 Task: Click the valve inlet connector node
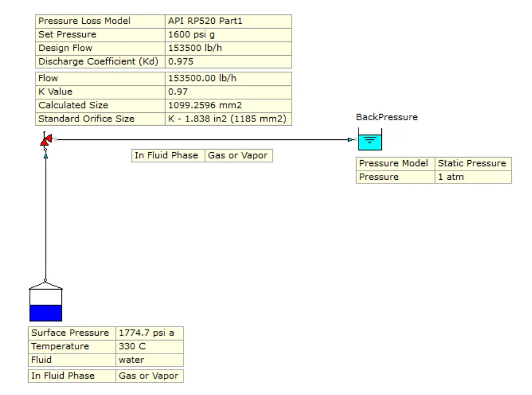[45, 150]
